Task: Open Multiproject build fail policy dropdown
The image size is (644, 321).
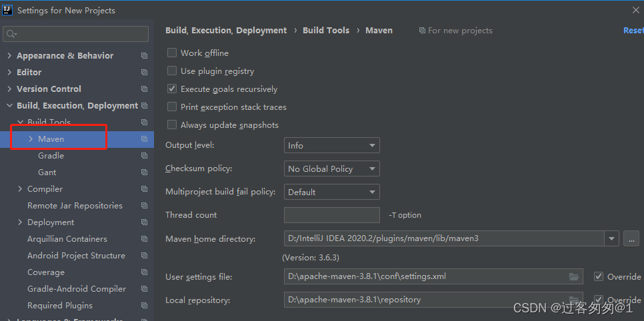Action: point(331,192)
